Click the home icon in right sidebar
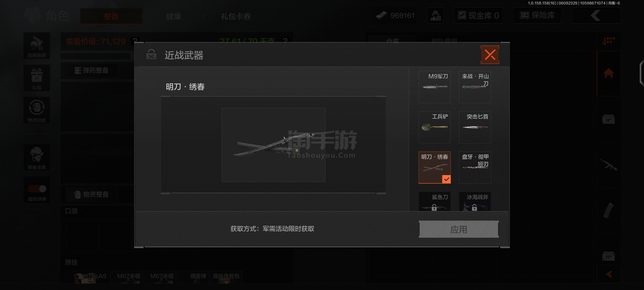 pos(608,73)
